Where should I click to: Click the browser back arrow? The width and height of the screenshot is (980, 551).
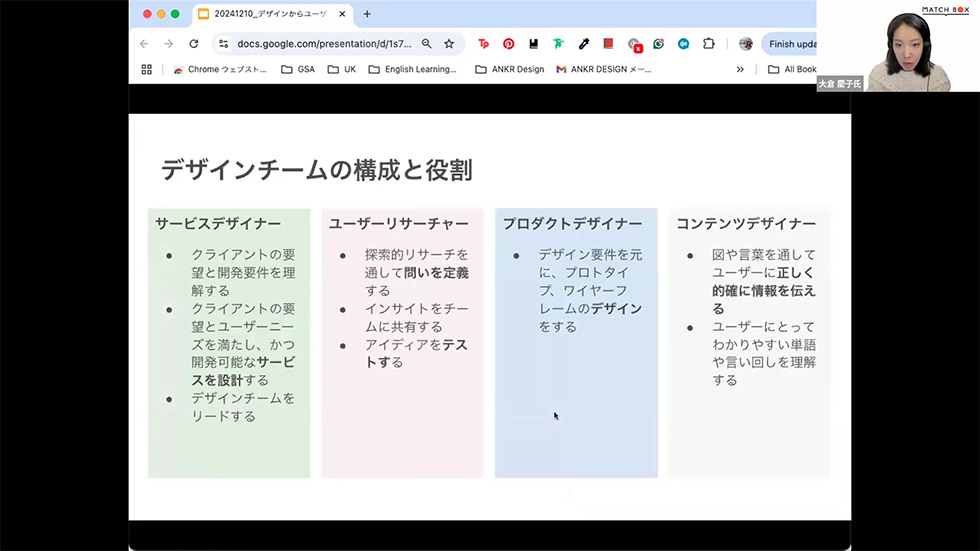point(144,44)
